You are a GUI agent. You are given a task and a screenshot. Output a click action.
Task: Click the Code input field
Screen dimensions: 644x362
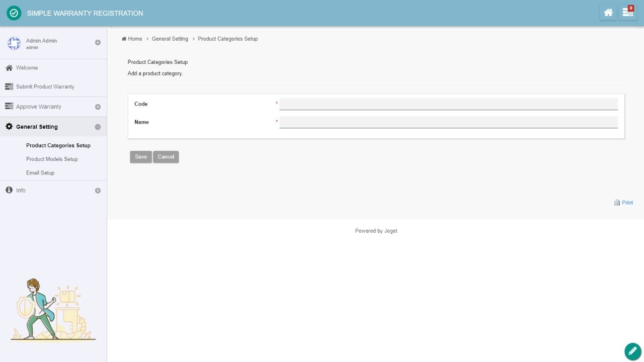[x=448, y=104]
